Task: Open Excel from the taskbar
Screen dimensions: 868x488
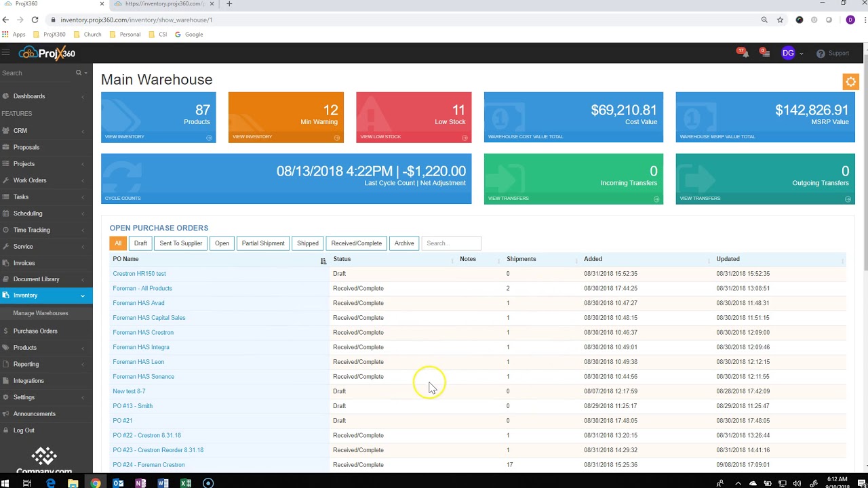Action: 185,483
